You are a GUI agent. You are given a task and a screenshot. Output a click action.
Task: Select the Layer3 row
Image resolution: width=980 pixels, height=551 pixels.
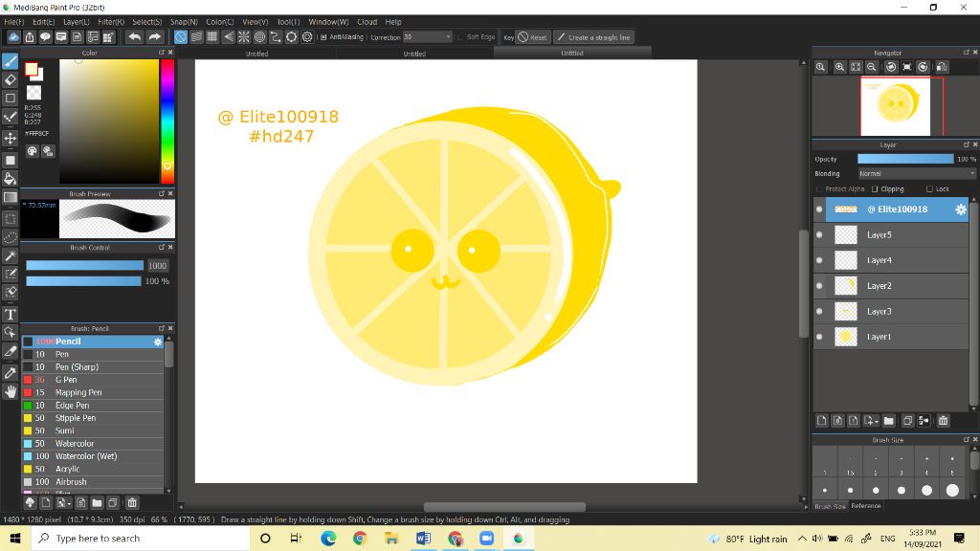(891, 311)
